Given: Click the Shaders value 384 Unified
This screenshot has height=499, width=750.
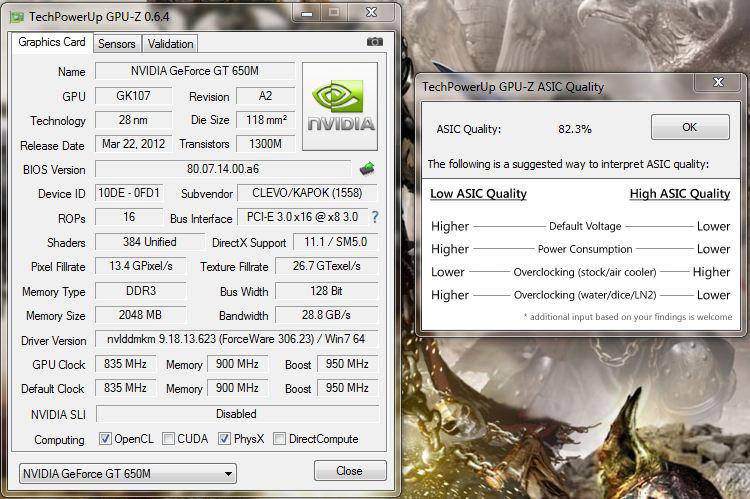Looking at the screenshot, I should pos(150,242).
